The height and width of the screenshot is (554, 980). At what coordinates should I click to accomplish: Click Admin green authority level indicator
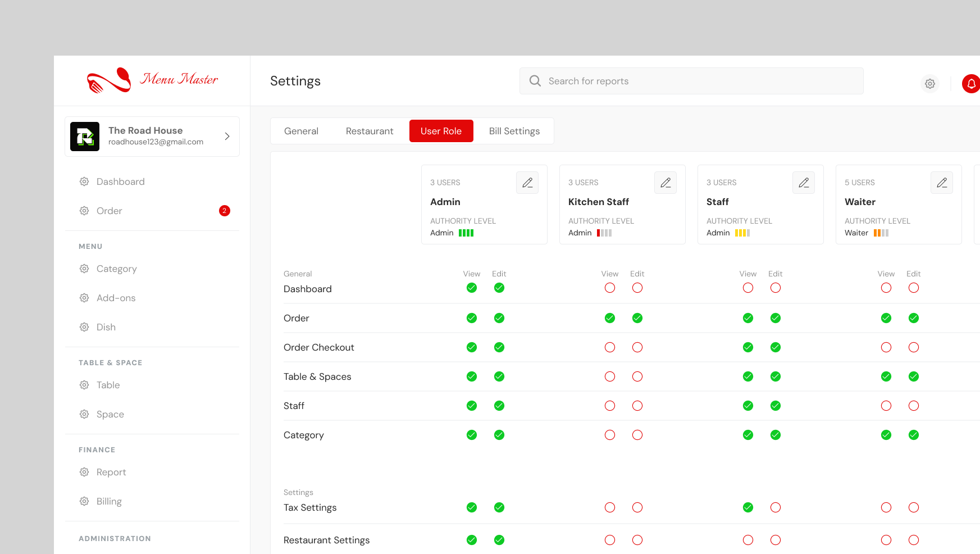point(466,233)
